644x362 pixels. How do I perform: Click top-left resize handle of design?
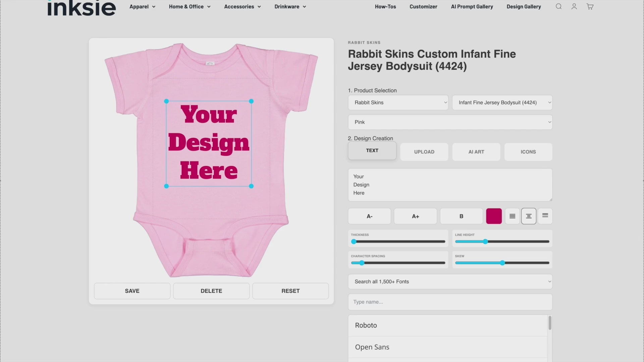click(166, 101)
